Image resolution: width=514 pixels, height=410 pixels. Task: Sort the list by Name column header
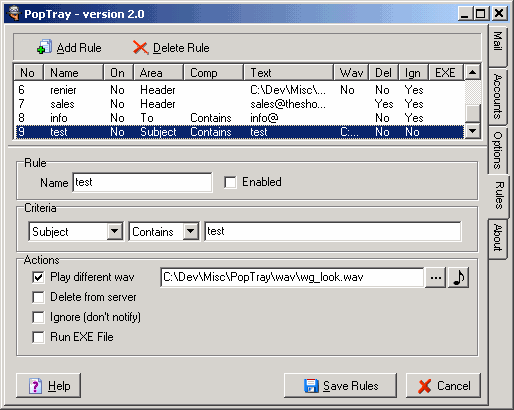point(73,72)
